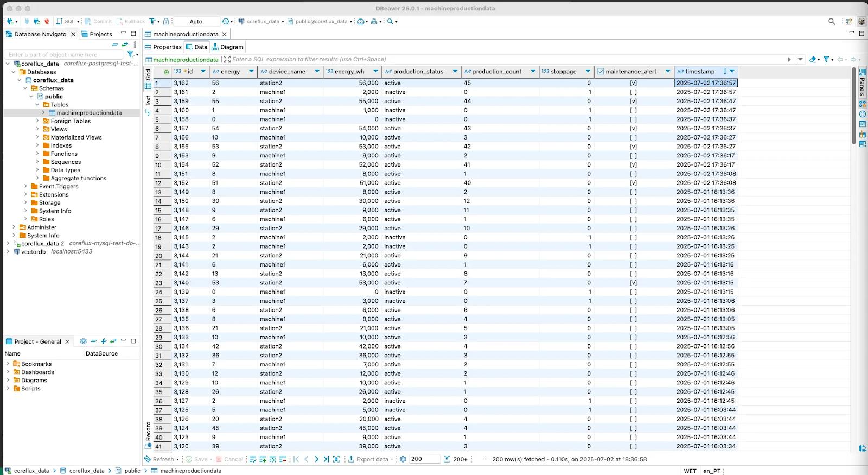Screen dimensions: 868x475
Task: Click the Collapse All icon in Database Navigator
Action: pyautogui.click(x=115, y=45)
